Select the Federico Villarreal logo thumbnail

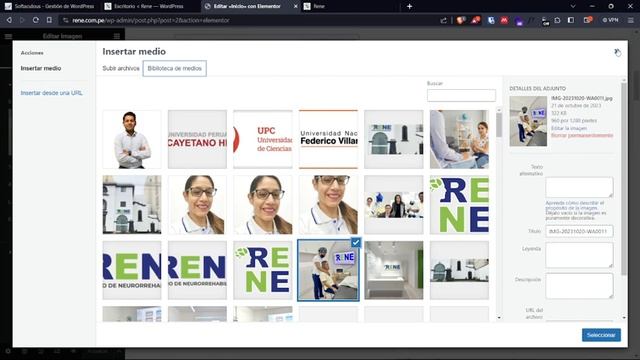[x=328, y=139]
